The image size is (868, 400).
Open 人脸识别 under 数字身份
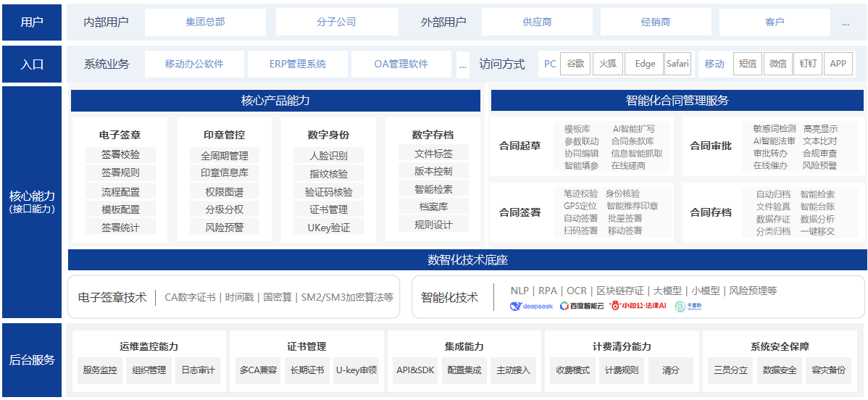(x=328, y=156)
